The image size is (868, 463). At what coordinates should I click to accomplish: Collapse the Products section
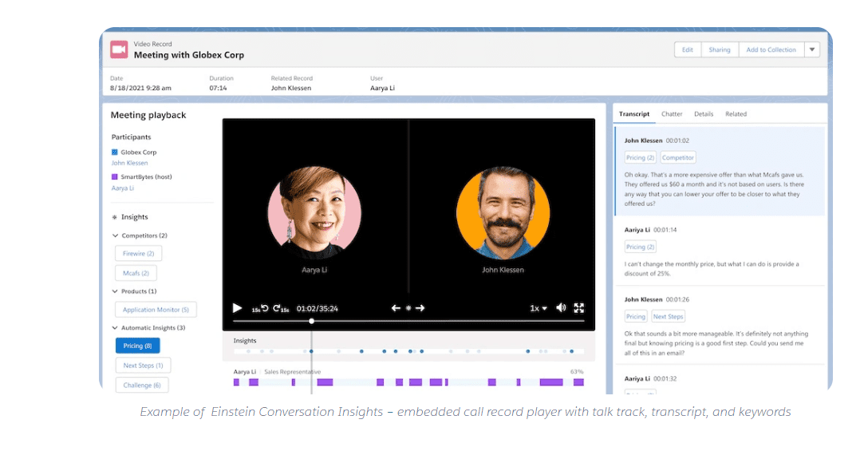click(115, 291)
